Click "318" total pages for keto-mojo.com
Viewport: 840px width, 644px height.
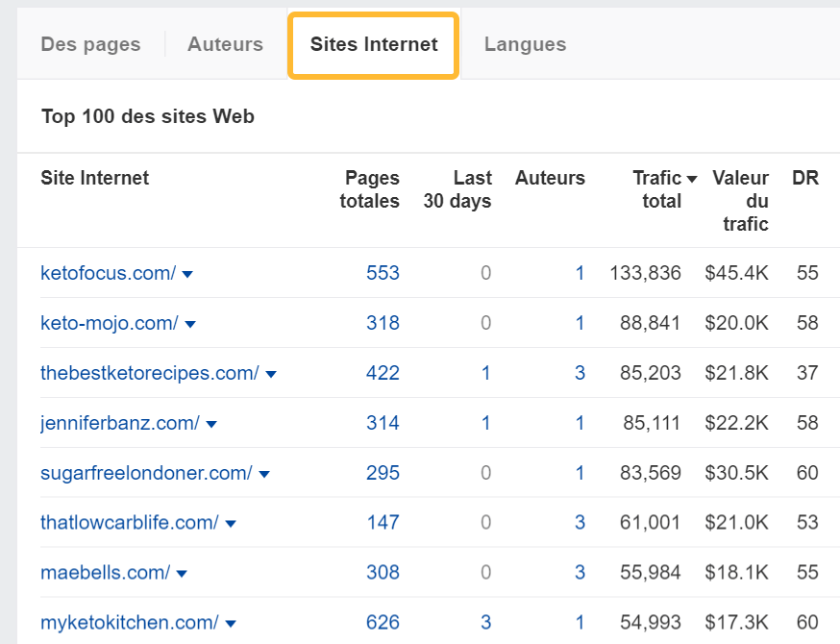pos(383,324)
